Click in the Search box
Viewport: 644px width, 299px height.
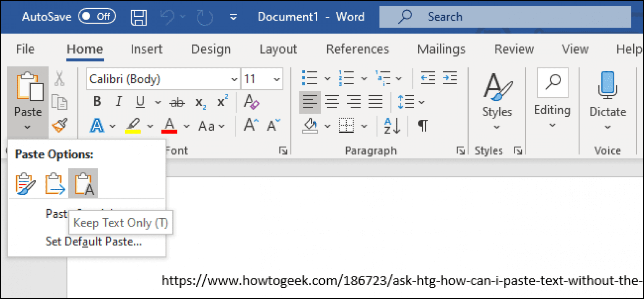[505, 17]
